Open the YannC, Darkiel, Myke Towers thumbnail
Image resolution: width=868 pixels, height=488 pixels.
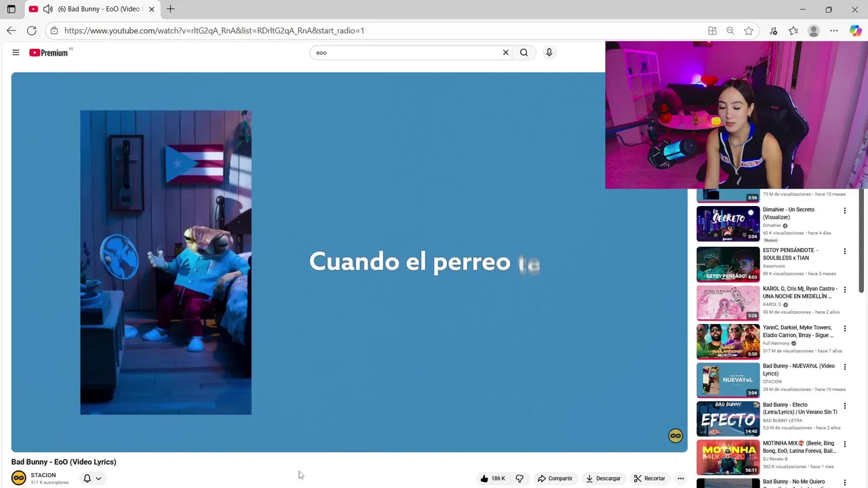(728, 342)
